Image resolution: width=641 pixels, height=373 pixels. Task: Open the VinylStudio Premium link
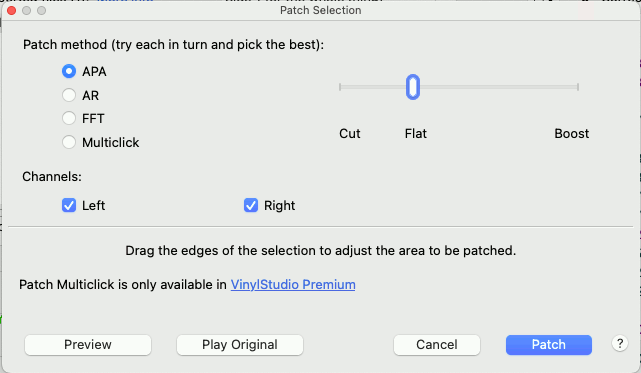[293, 284]
